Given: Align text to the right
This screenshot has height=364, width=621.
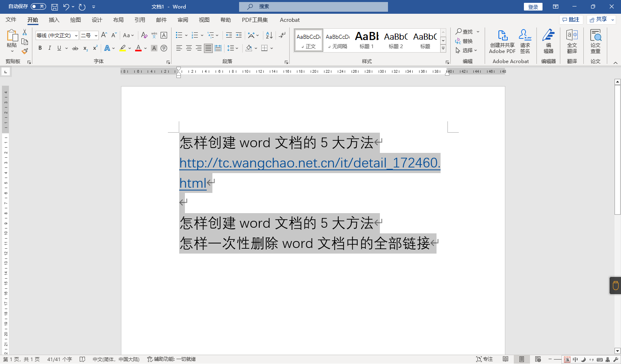Looking at the screenshot, I should (199, 48).
